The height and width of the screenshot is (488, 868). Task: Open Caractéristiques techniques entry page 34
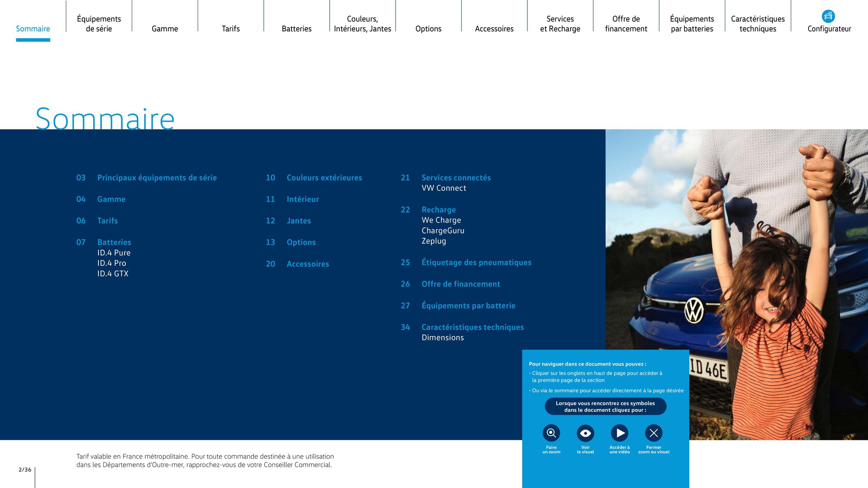[x=473, y=327]
